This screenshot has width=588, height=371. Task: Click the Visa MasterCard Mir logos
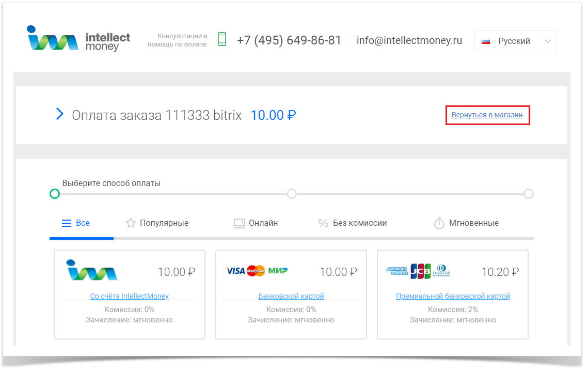click(x=257, y=271)
